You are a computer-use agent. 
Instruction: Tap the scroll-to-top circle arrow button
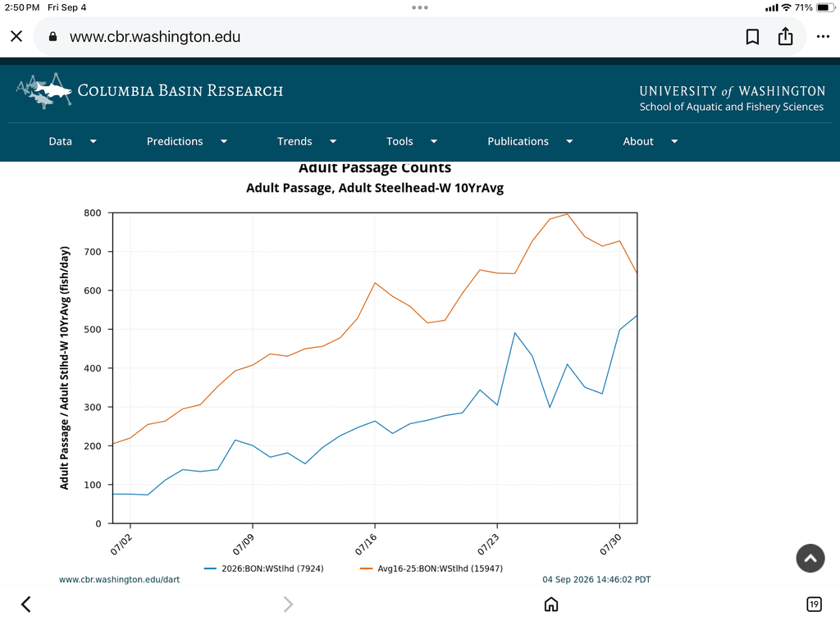(810, 558)
